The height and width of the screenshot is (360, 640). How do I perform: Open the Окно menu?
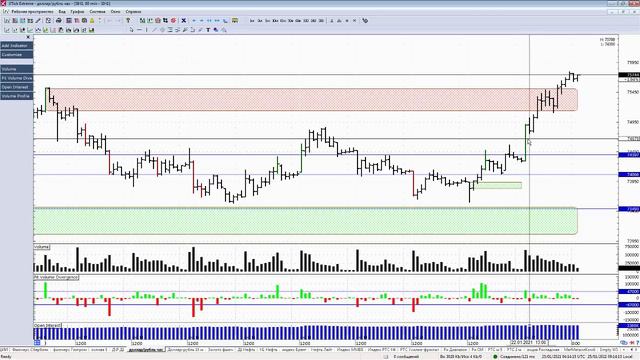(x=116, y=12)
